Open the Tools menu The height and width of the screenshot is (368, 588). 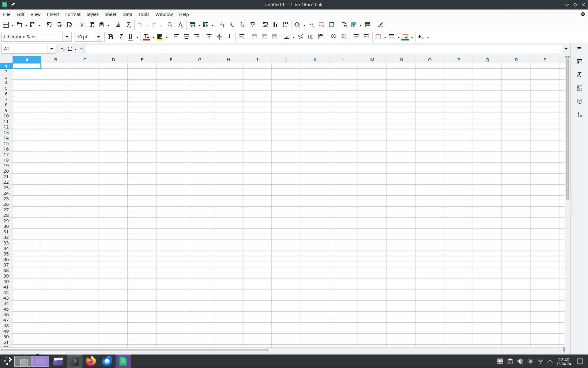point(144,14)
